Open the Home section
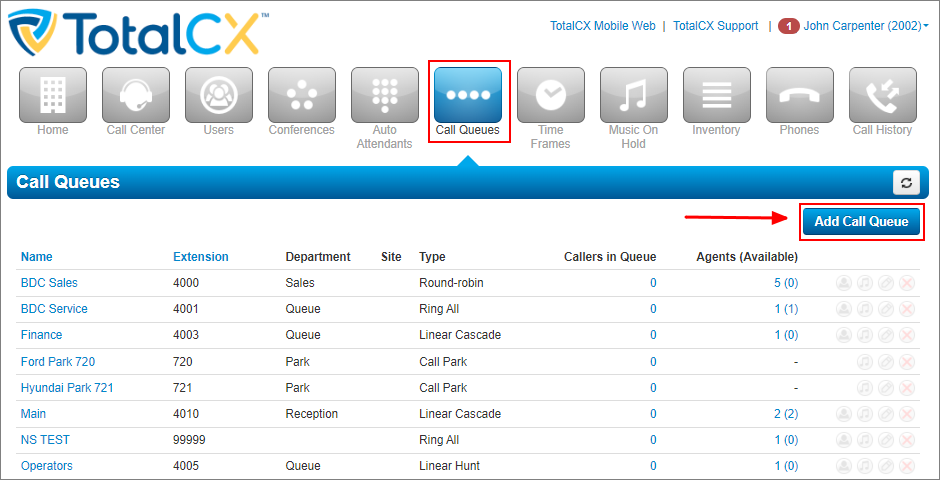 pos(53,95)
